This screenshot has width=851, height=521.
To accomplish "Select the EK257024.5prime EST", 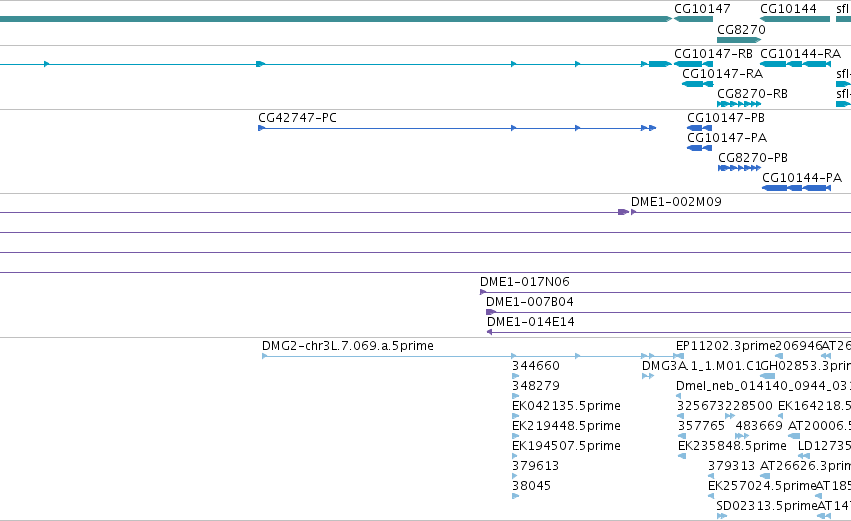I will click(762, 486).
